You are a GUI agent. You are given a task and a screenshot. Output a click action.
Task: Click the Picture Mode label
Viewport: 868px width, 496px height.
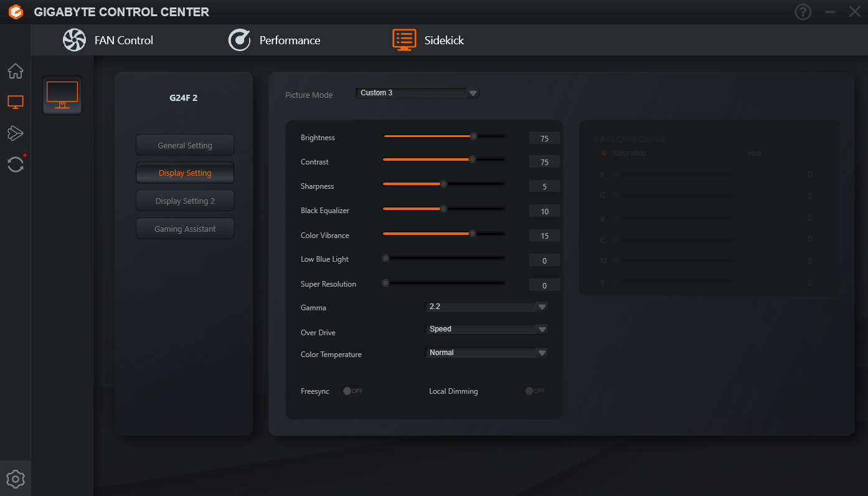309,95
